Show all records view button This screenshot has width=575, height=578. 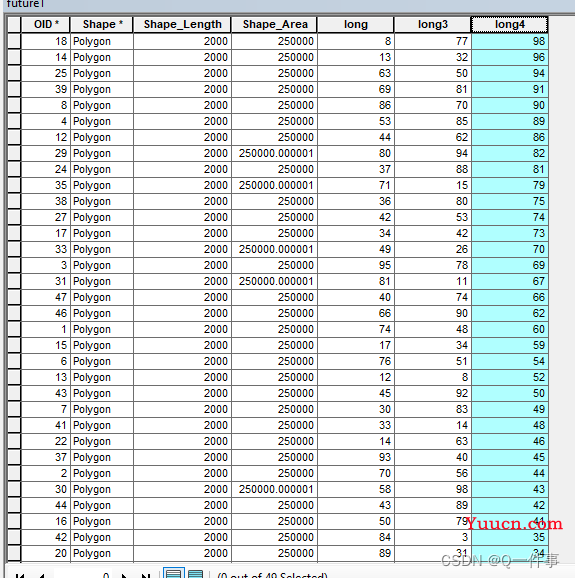tap(173, 574)
